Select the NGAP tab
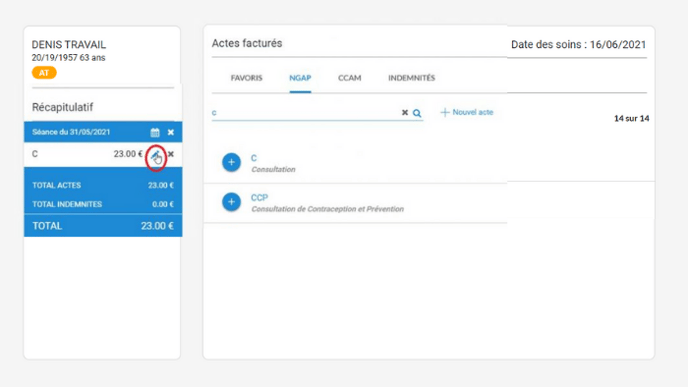 coord(300,78)
